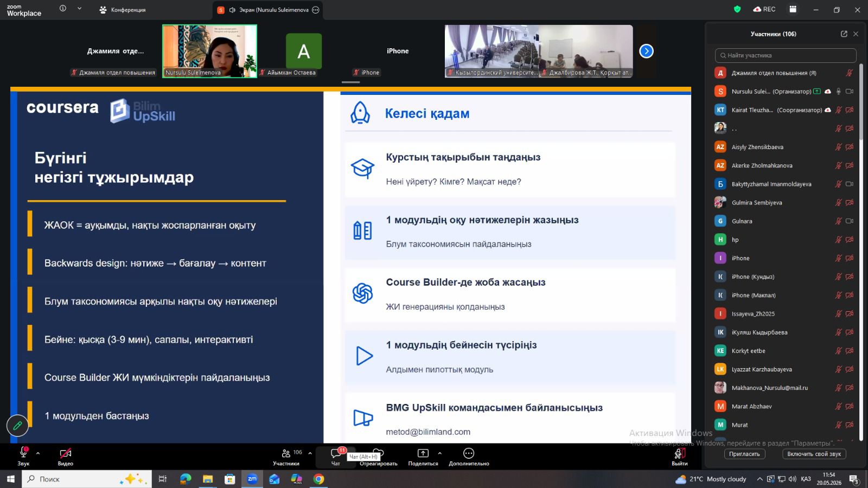Click the meeting info icon beside Zoom Workplace
868x488 pixels.
63,9
